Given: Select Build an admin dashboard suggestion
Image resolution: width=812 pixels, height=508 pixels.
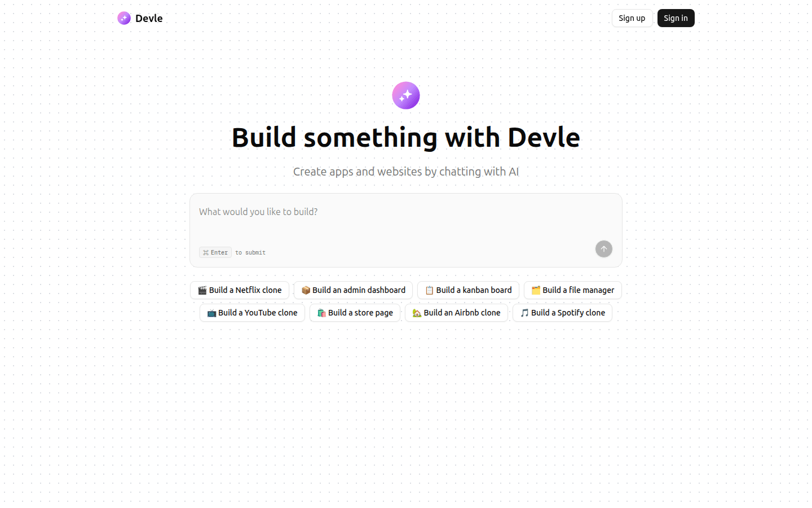Looking at the screenshot, I should tap(353, 290).
